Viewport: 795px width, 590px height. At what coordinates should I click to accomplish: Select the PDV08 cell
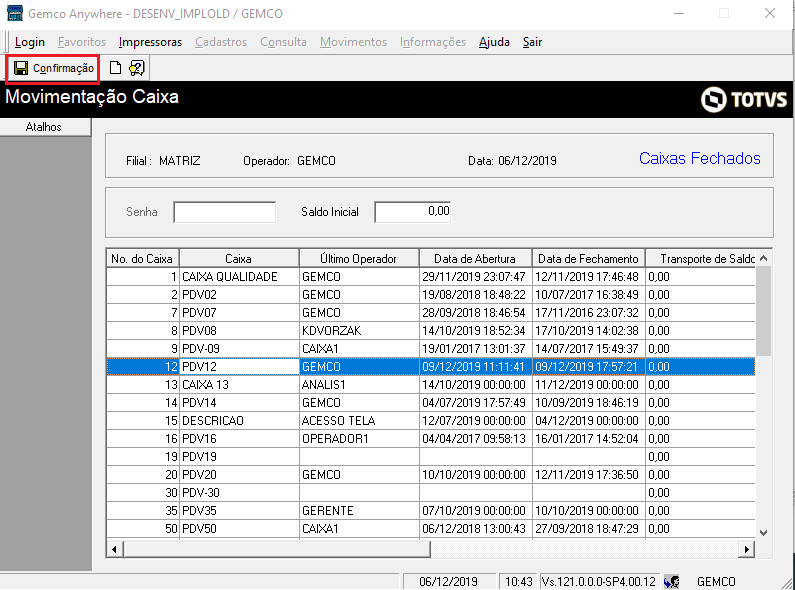pyautogui.click(x=239, y=330)
